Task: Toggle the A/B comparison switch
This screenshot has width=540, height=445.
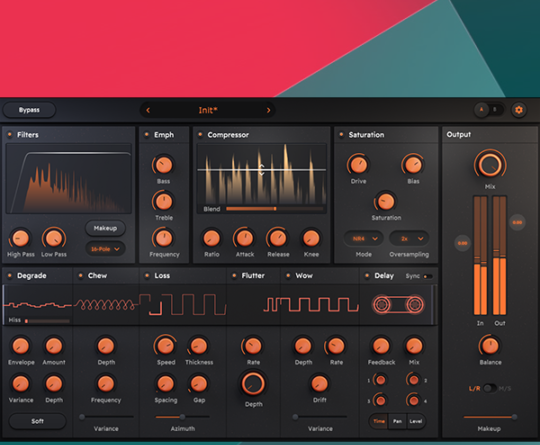Action: pyautogui.click(x=488, y=110)
